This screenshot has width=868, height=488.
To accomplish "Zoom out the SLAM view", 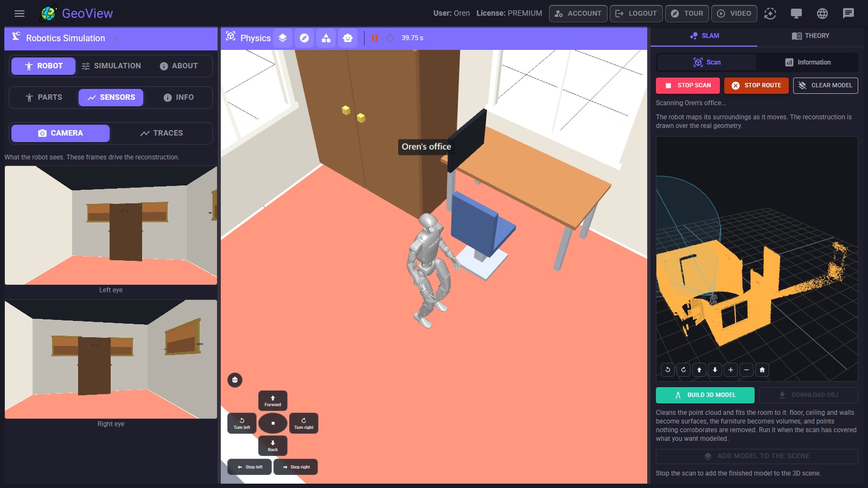I will pos(746,370).
